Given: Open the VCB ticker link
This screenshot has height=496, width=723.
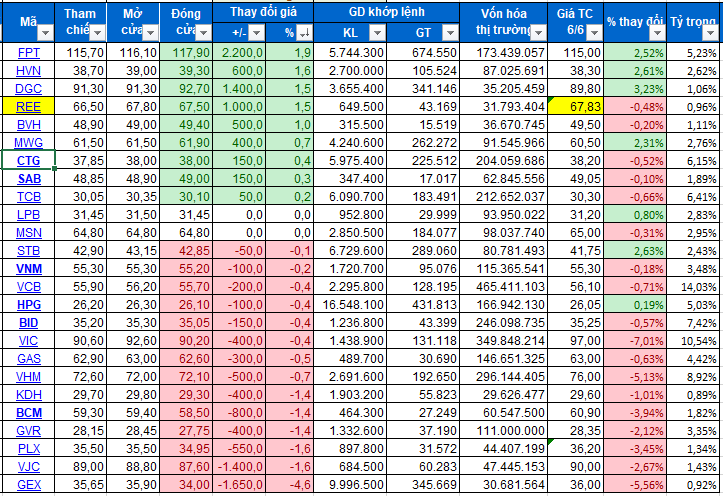Looking at the screenshot, I should coord(29,287).
